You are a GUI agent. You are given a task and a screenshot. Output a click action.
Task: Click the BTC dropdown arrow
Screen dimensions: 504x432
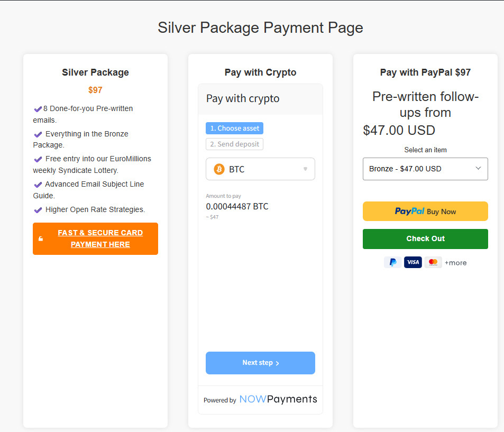point(305,169)
